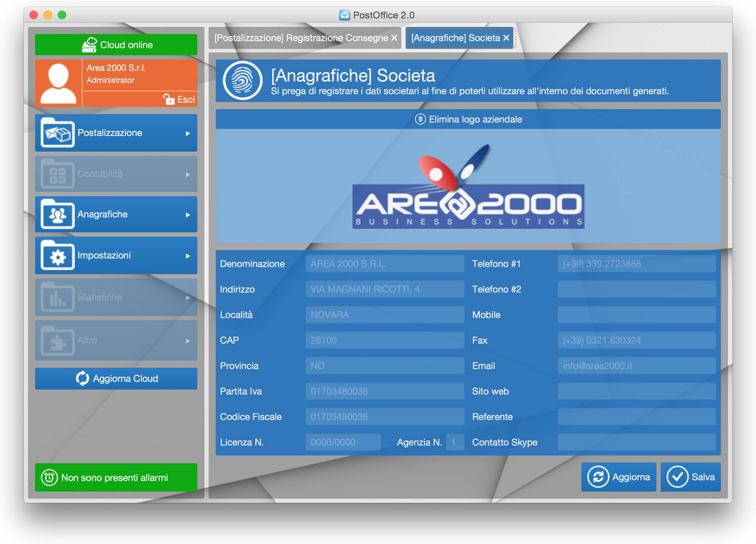The height and width of the screenshot is (544, 756).
Task: Click the refresh arrows icon in Aggiorna Cloud
Action: coord(82,379)
